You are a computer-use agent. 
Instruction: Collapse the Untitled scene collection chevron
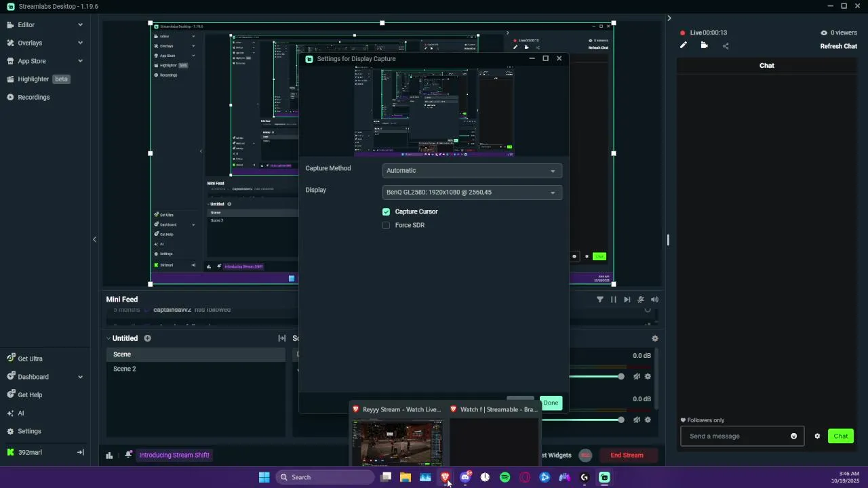pyautogui.click(x=108, y=338)
